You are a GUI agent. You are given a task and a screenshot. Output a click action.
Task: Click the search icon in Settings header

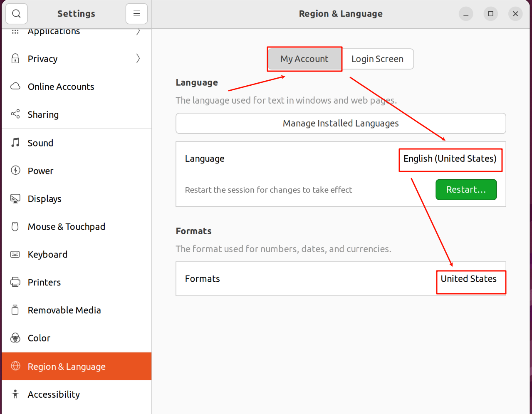coord(17,14)
